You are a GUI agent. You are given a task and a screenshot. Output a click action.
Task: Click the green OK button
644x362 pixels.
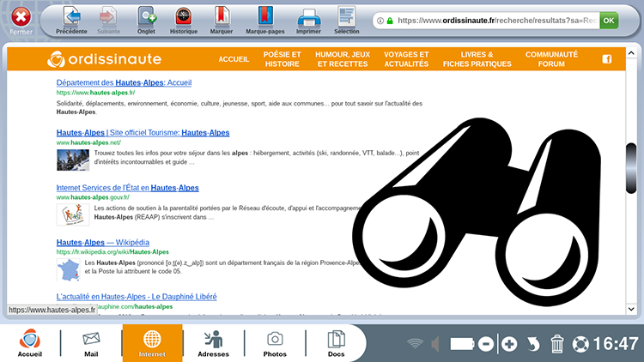609,21
